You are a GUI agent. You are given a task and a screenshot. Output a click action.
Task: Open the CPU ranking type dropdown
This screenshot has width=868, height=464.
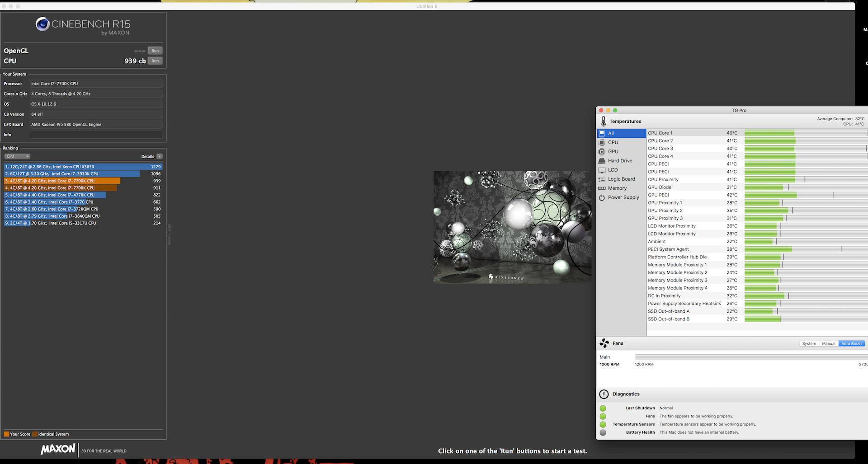[x=17, y=156]
